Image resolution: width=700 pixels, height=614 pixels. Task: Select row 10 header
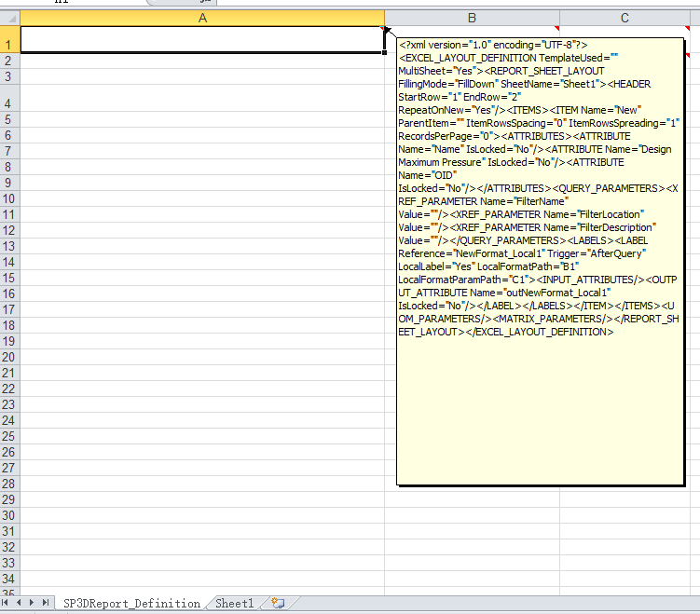(10, 198)
